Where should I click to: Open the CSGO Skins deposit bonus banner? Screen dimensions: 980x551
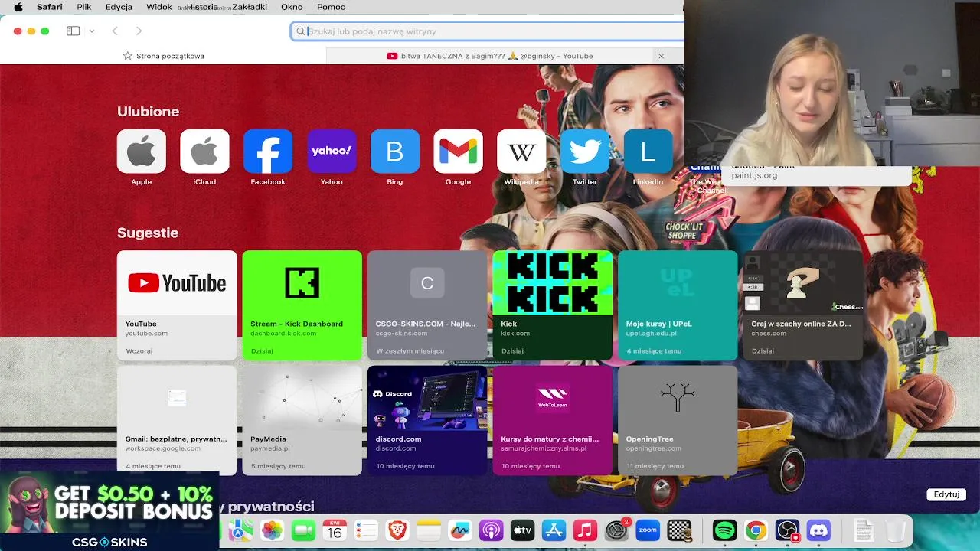pyautogui.click(x=109, y=511)
